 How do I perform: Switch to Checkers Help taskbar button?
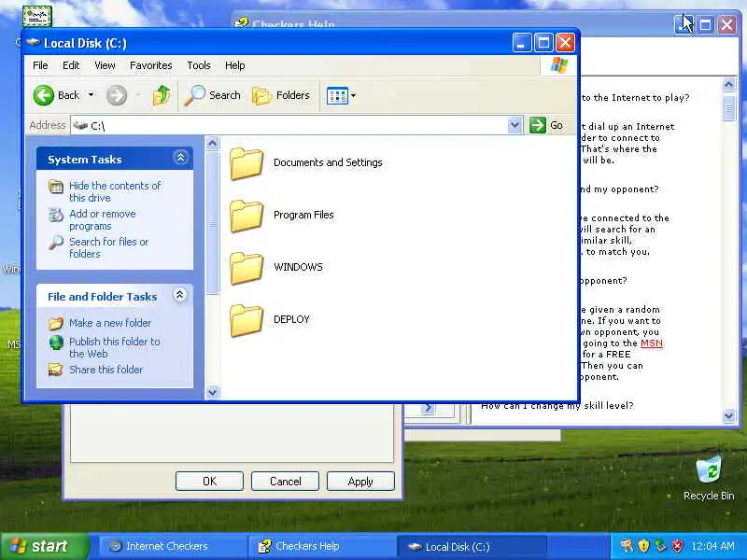(320, 546)
